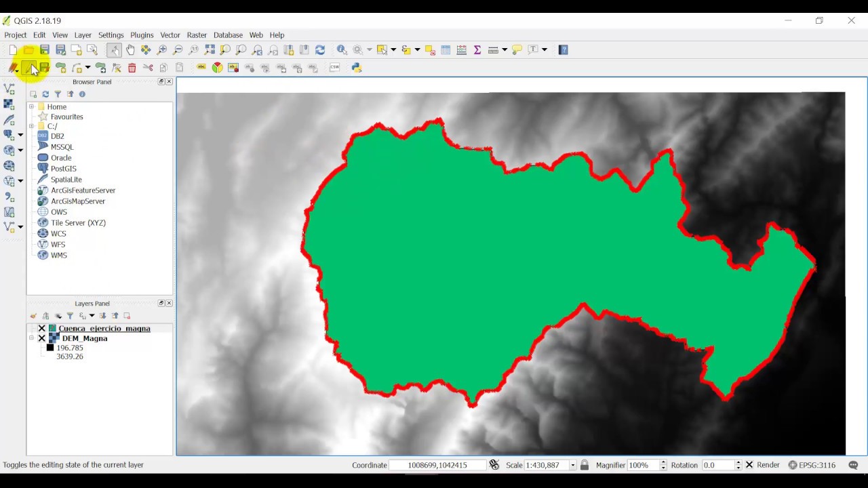Expand the C:/ drive node
The height and width of the screenshot is (488, 868).
coord(31,127)
